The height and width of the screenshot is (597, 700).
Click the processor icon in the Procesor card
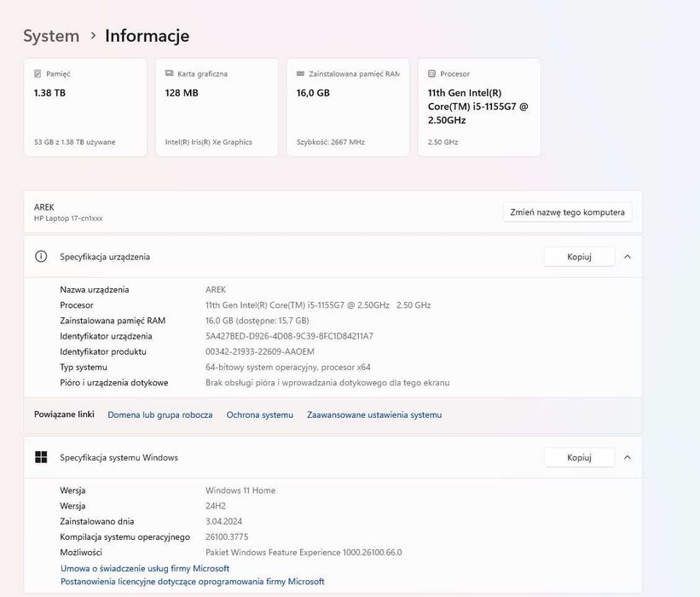pyautogui.click(x=432, y=74)
